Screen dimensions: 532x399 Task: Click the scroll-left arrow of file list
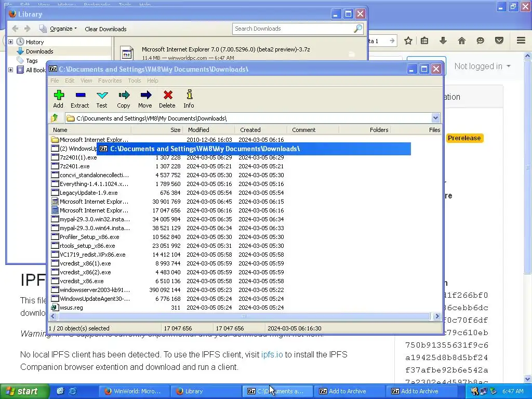click(x=53, y=316)
